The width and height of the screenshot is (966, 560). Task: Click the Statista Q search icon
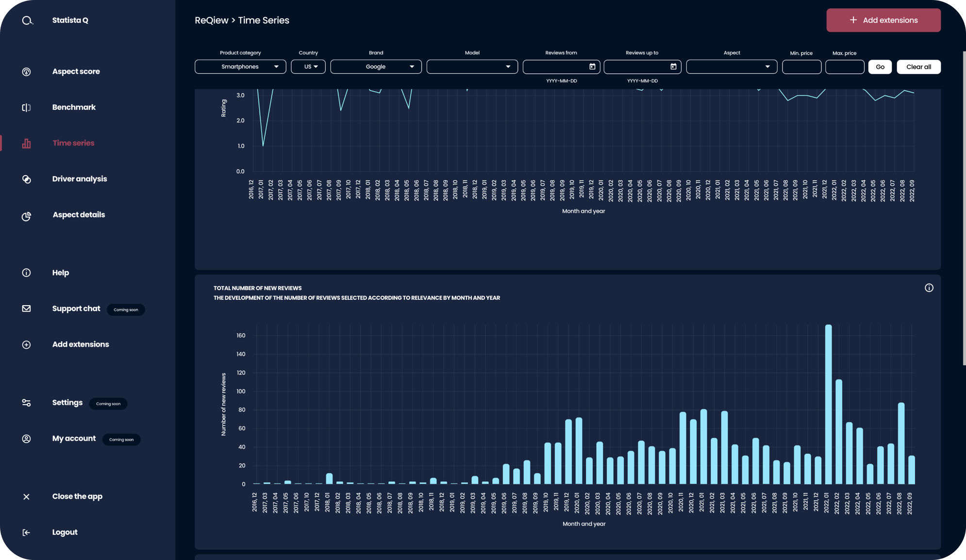click(x=27, y=20)
